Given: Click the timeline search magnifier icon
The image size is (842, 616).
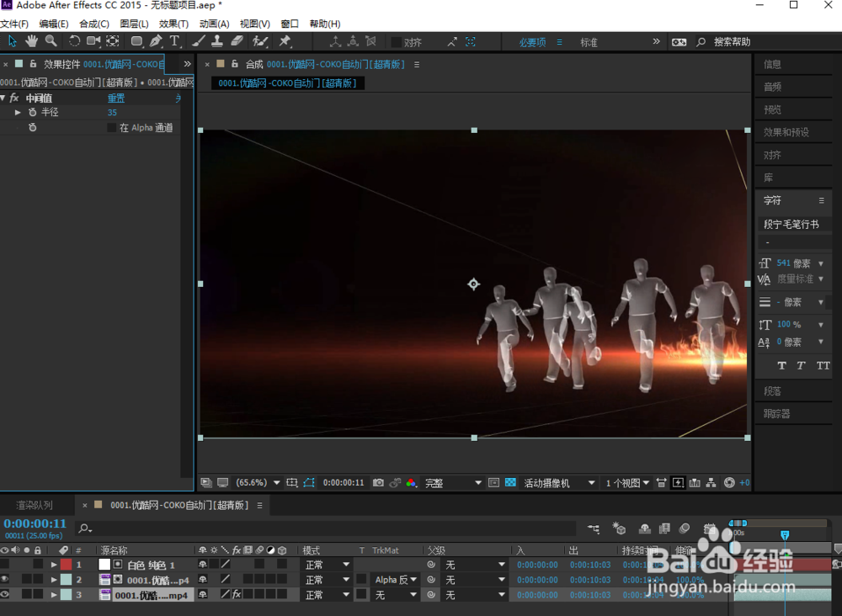Looking at the screenshot, I should [84, 528].
